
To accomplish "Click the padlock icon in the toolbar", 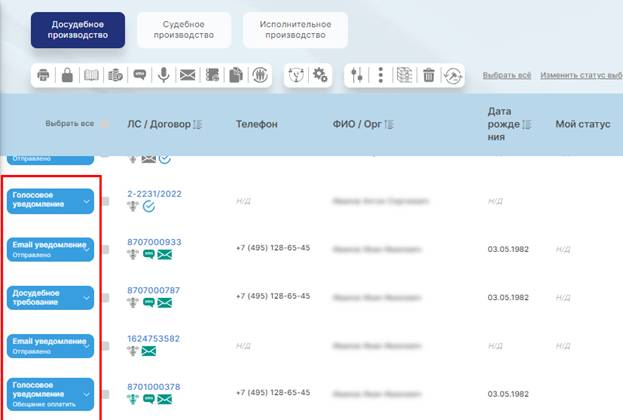I will pyautogui.click(x=67, y=75).
